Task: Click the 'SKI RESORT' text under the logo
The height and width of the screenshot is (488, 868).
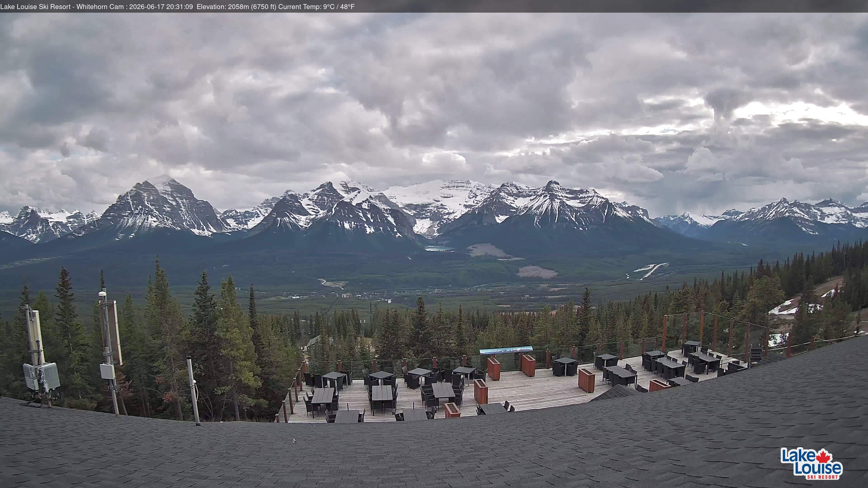Action: (823, 477)
